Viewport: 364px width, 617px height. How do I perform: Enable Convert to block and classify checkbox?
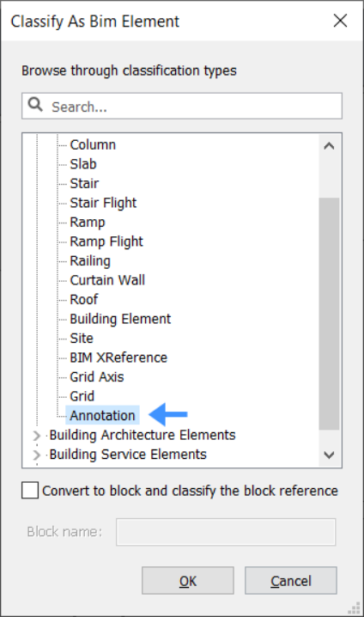point(30,491)
